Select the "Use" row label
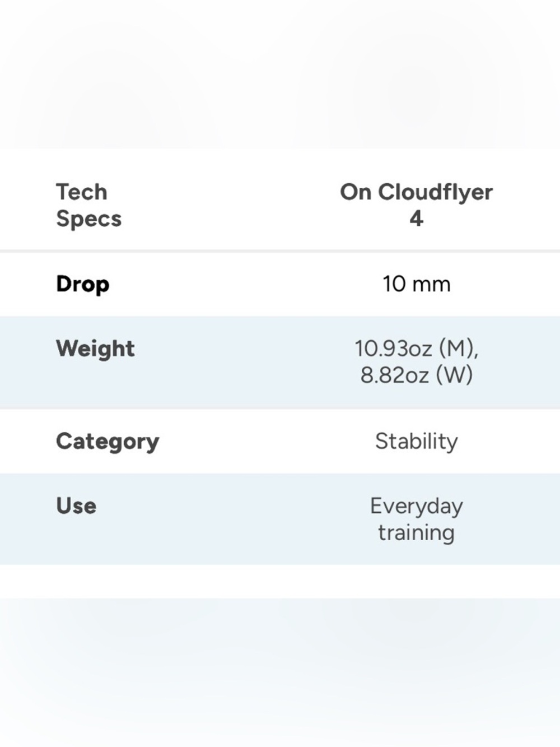Image resolution: width=560 pixels, height=747 pixels. click(76, 506)
